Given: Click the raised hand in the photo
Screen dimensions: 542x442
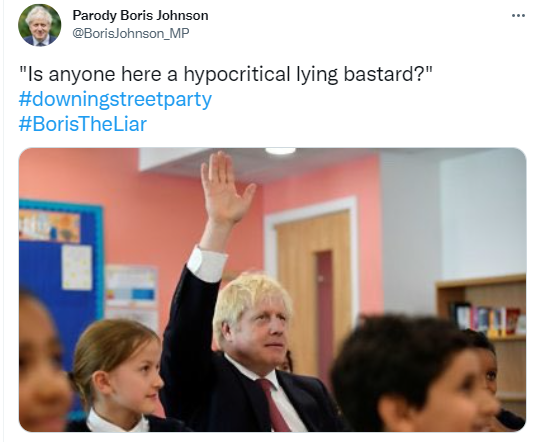Looking at the screenshot, I should pyautogui.click(x=225, y=189).
